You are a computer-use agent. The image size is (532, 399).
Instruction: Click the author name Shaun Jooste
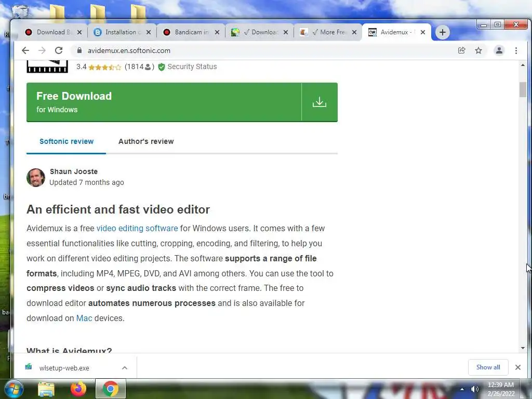(74, 171)
